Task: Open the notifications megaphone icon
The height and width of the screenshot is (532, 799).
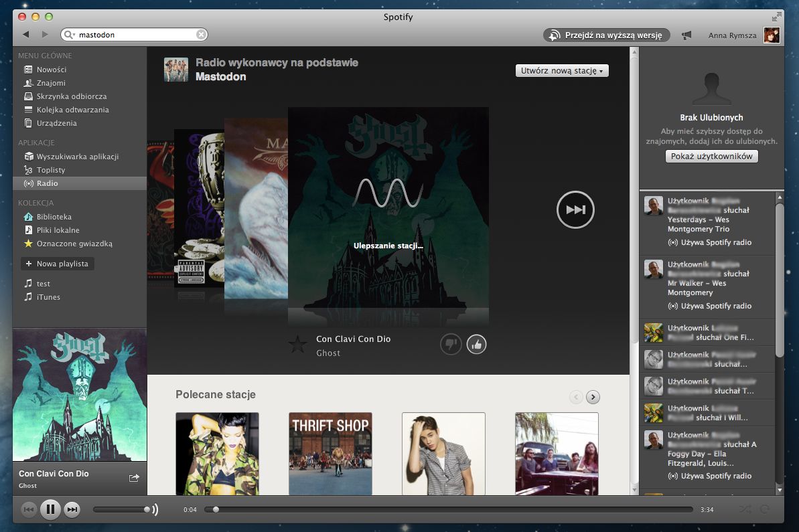Action: click(x=686, y=35)
